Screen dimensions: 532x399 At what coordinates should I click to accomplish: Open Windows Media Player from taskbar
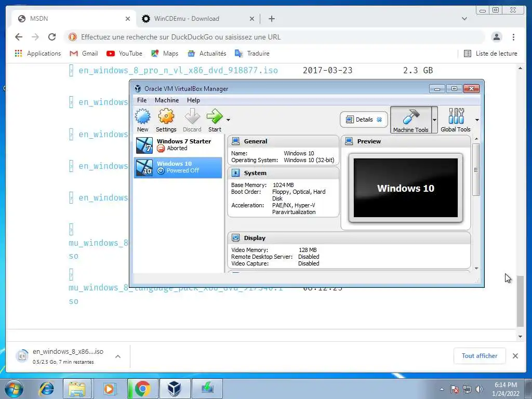pyautogui.click(x=109, y=389)
